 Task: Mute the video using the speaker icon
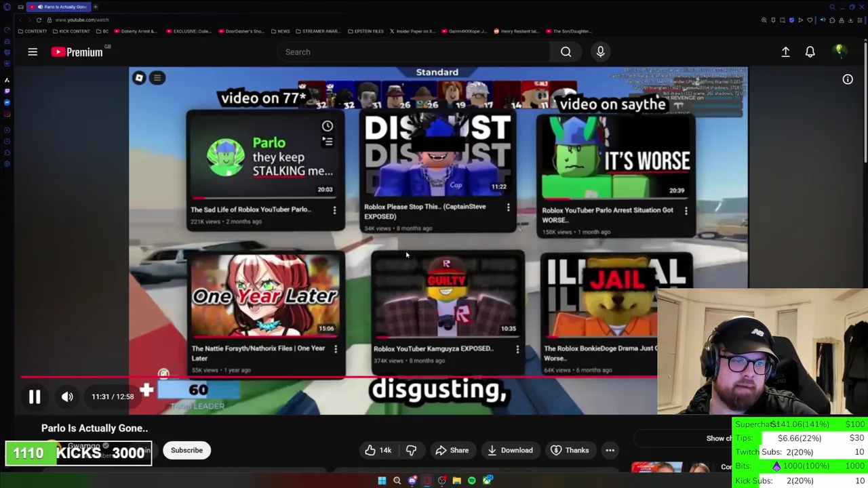click(x=67, y=396)
